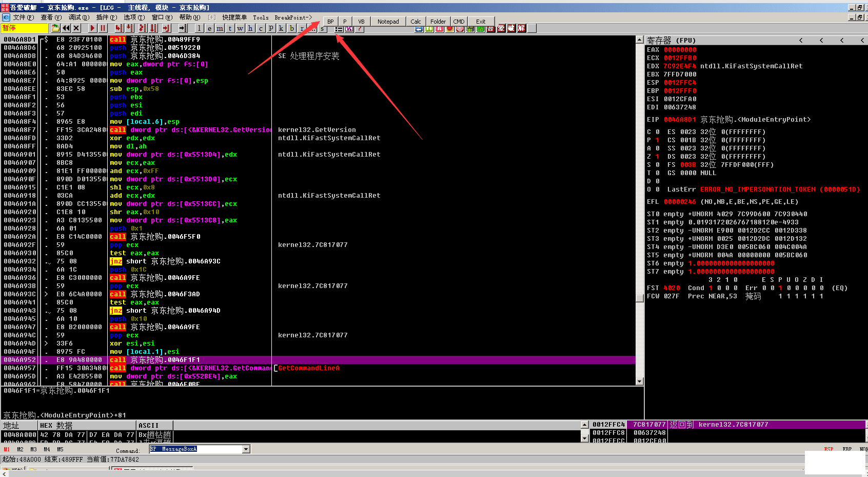Show the log window with the 'l' button
The width and height of the screenshot is (868, 477).
tap(199, 28)
